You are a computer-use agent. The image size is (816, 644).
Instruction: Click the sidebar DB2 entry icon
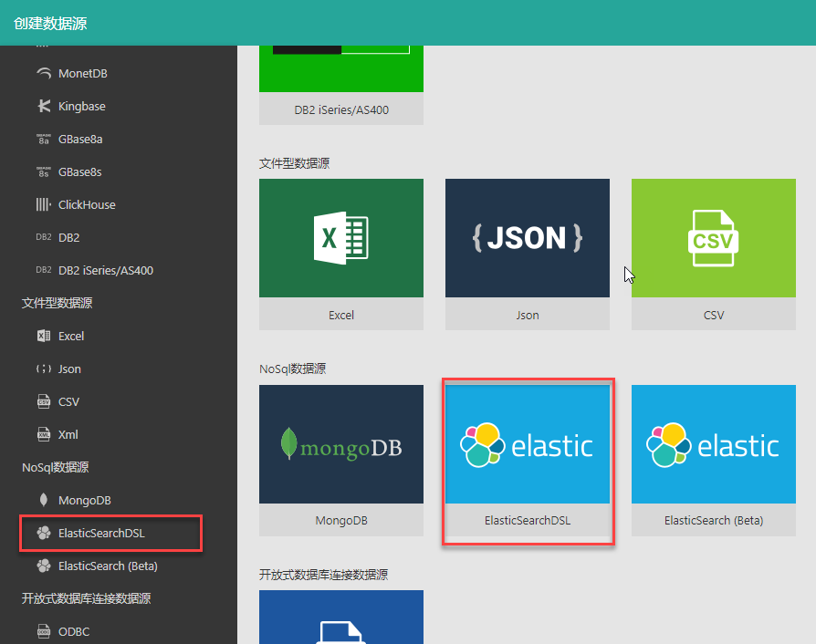[x=44, y=237]
